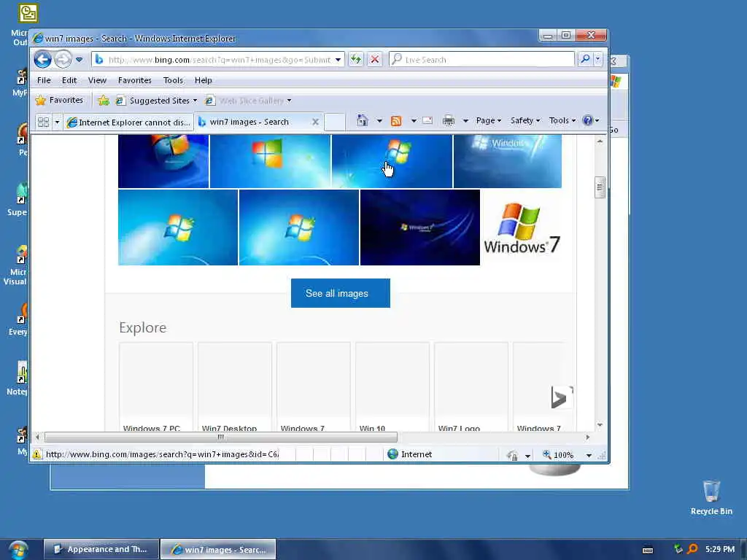747x560 pixels.
Task: Expand the Feeds dropdown arrow
Action: point(414,121)
